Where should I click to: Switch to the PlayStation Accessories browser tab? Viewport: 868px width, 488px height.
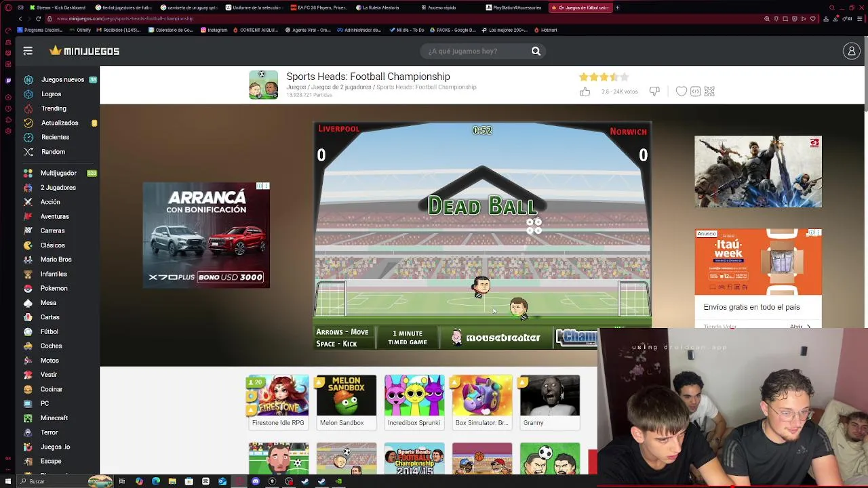coord(514,7)
